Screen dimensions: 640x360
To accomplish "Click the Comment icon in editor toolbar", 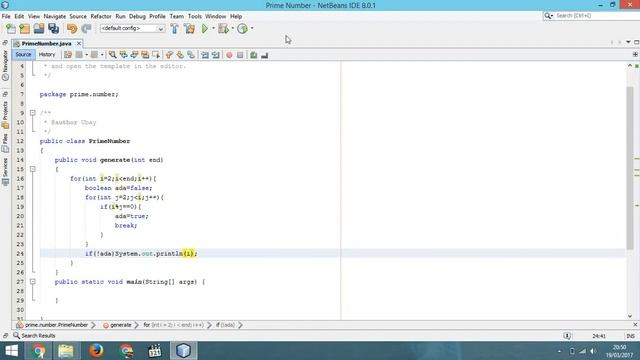I will [253, 55].
